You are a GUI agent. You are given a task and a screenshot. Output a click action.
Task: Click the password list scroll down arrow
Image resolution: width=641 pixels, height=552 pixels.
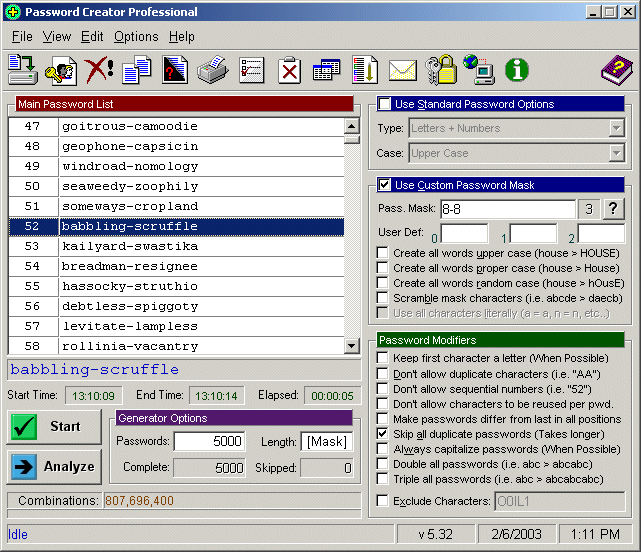click(x=352, y=346)
